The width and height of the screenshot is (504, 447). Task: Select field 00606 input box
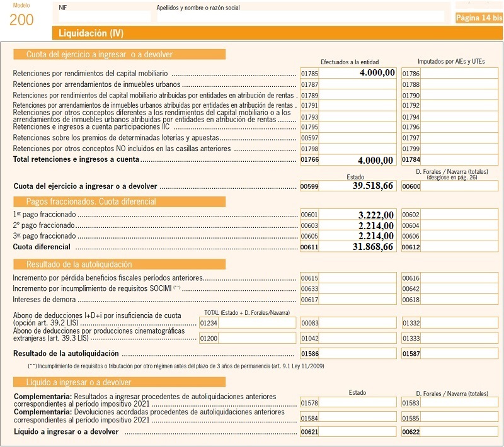(x=459, y=236)
